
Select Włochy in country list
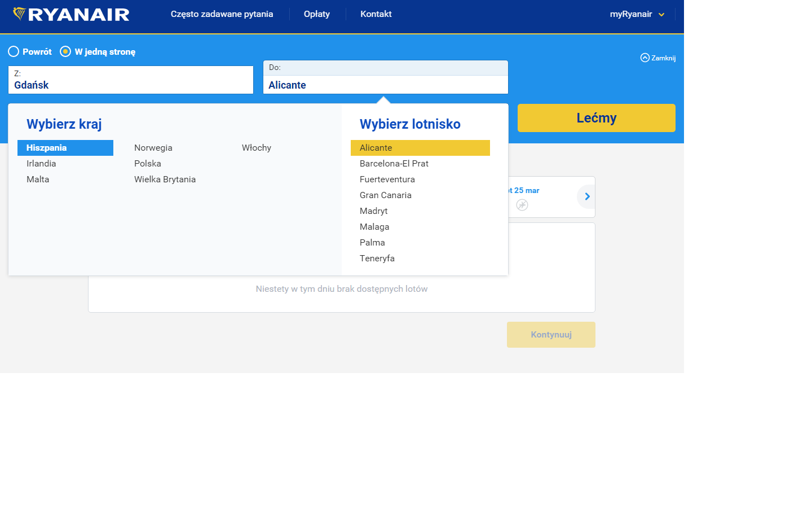coord(257,148)
